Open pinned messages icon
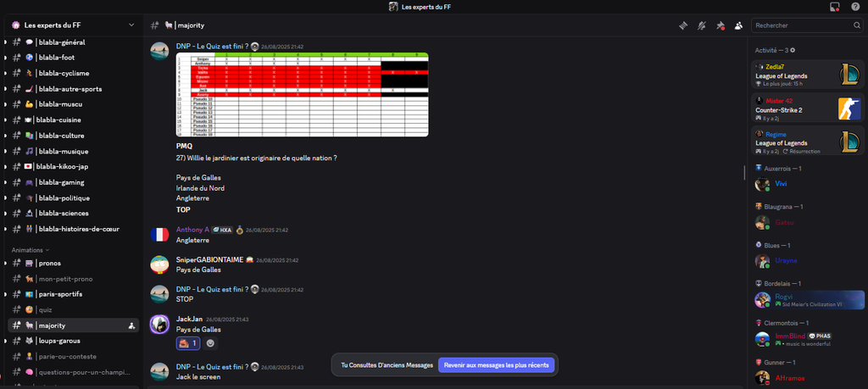Viewport: 868px width, 389px height. [x=721, y=25]
